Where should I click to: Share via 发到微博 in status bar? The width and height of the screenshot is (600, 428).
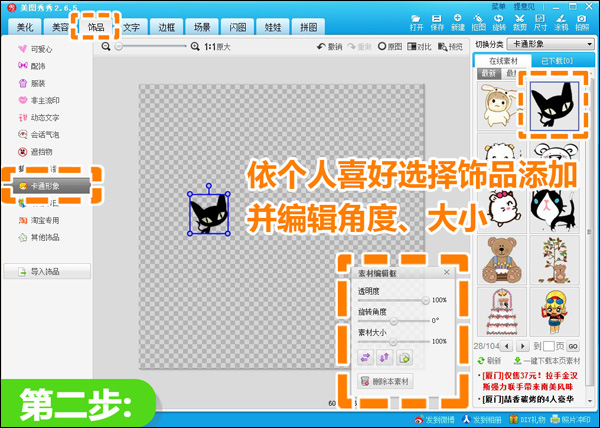pyautogui.click(x=435, y=420)
